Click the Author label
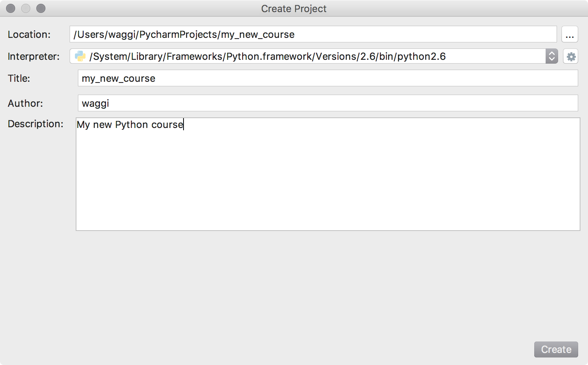This screenshot has height=365, width=588. tap(25, 103)
